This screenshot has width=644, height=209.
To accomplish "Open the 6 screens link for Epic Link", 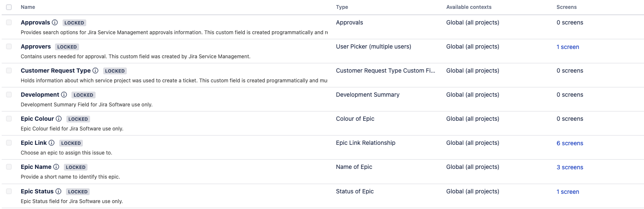I will point(570,143).
